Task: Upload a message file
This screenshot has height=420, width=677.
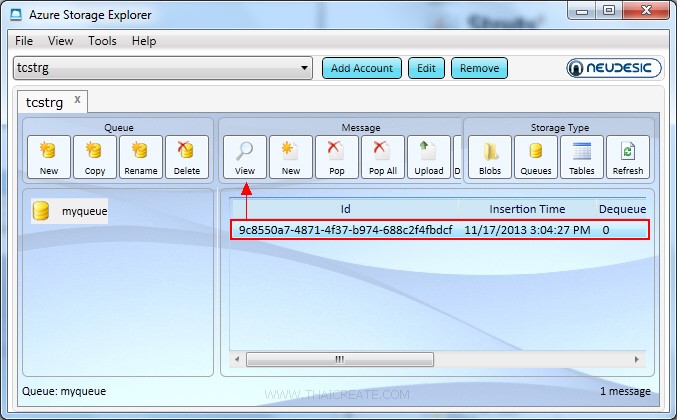Action: (429, 157)
